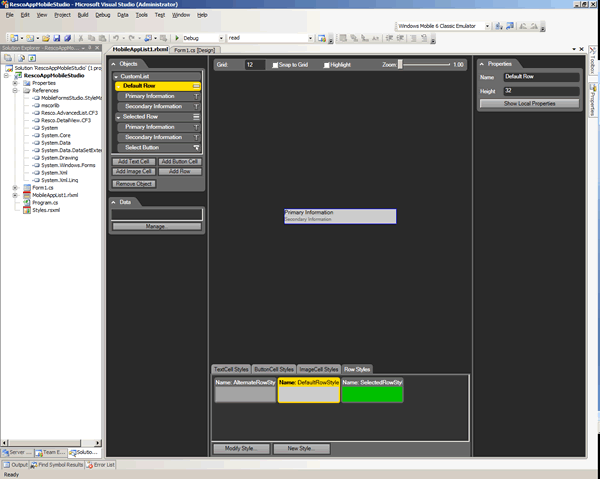
Task: Click Show Local Properties button
Action: (530, 103)
